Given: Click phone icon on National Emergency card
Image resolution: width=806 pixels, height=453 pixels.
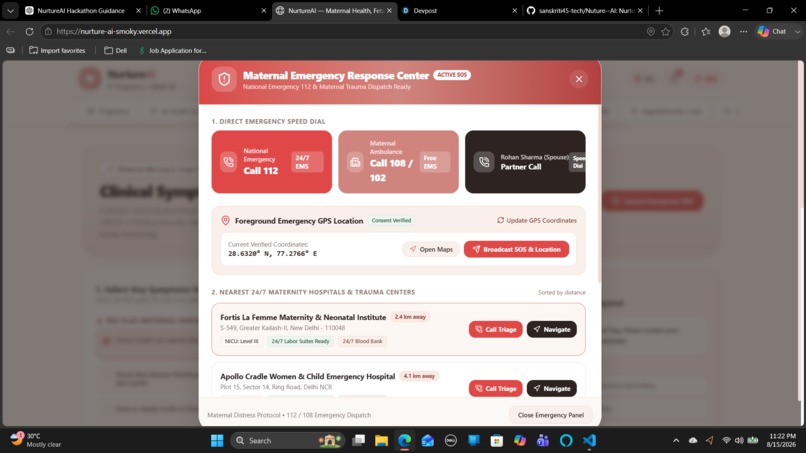Looking at the screenshot, I should pos(229,162).
